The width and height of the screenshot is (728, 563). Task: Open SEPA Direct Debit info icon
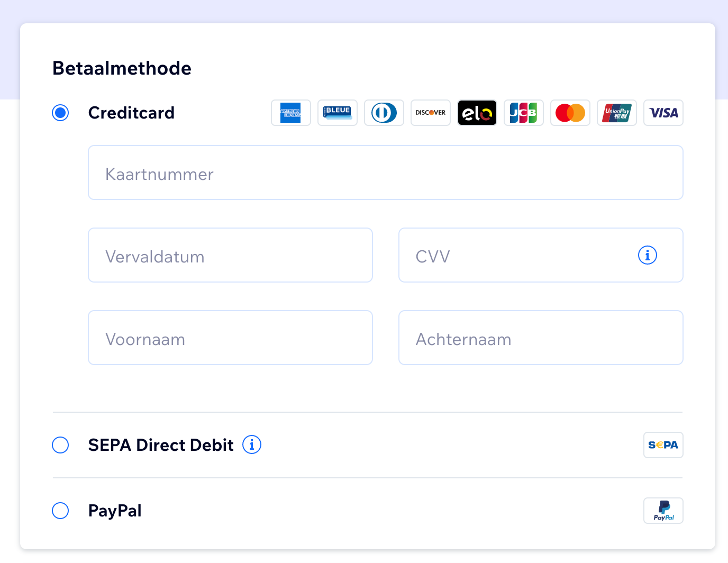coord(252,444)
